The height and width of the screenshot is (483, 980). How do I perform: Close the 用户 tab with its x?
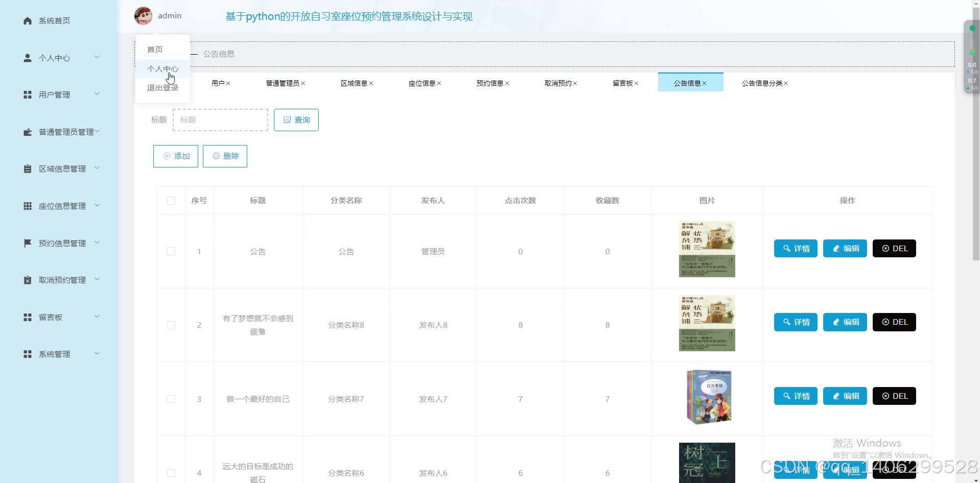(x=228, y=83)
